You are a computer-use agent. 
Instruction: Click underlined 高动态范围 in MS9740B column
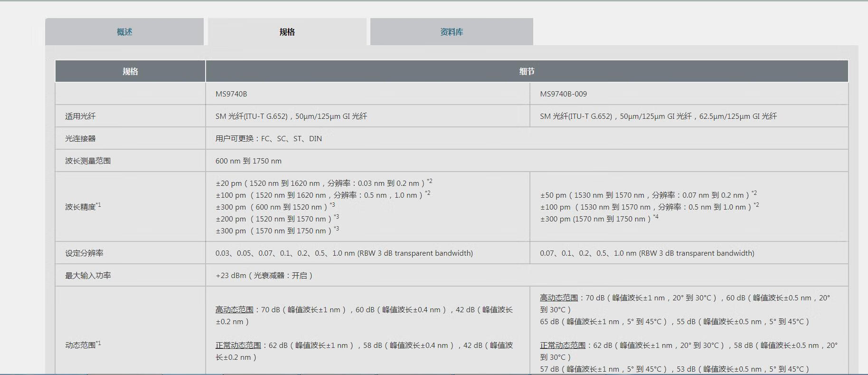coord(234,309)
